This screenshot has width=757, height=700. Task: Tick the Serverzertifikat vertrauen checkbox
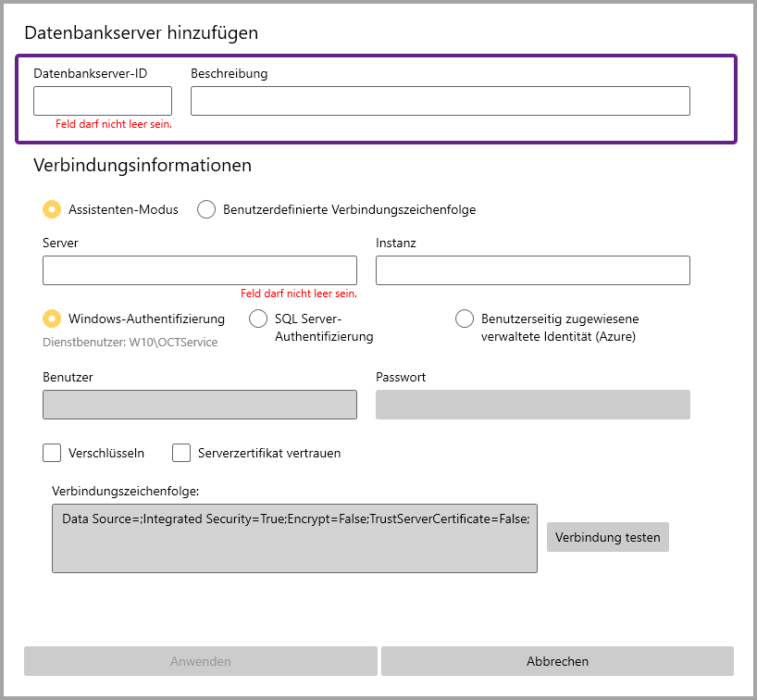[x=181, y=453]
